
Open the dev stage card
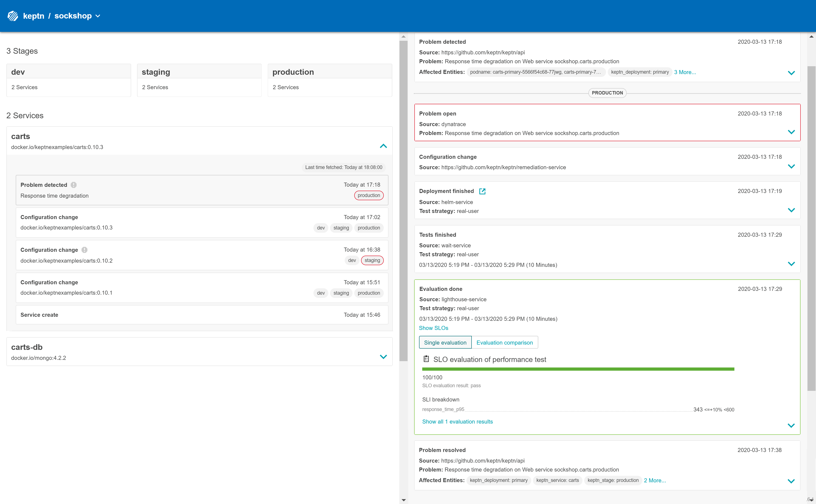tap(69, 80)
